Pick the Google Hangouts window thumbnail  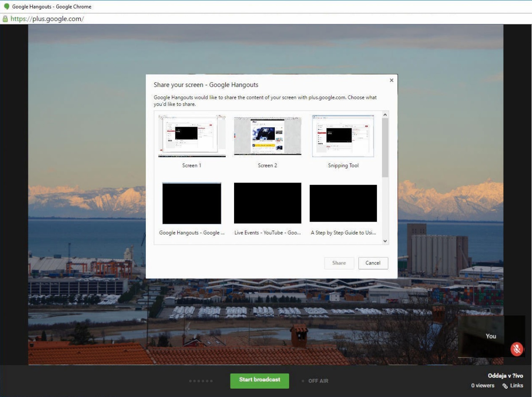click(x=192, y=203)
